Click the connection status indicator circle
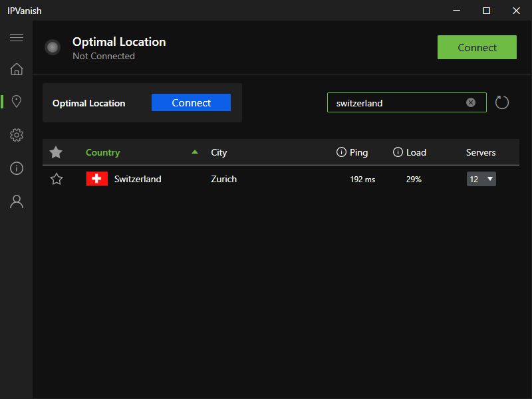532x399 pixels. pos(53,47)
